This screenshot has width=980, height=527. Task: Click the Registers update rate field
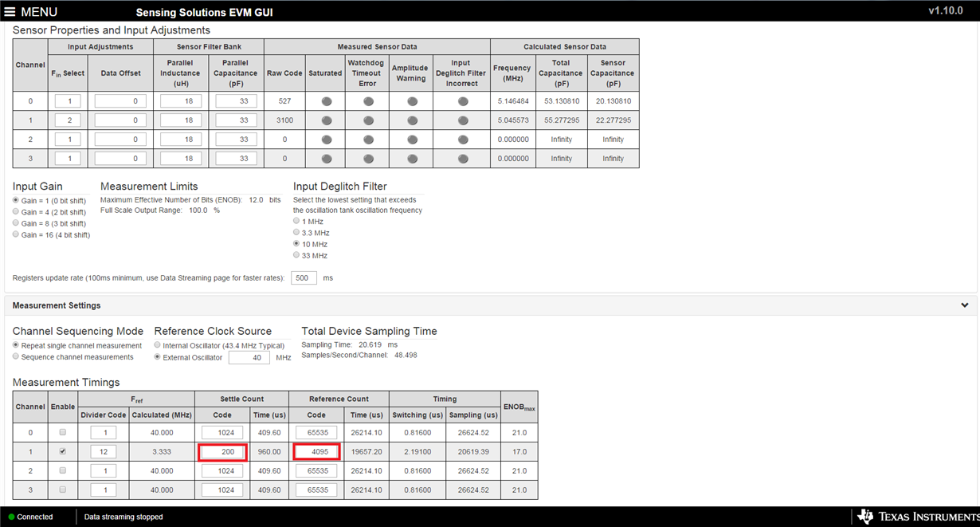[304, 278]
